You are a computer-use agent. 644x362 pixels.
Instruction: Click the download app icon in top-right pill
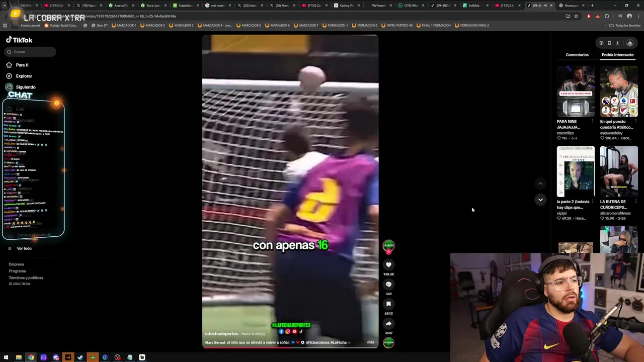click(x=617, y=43)
